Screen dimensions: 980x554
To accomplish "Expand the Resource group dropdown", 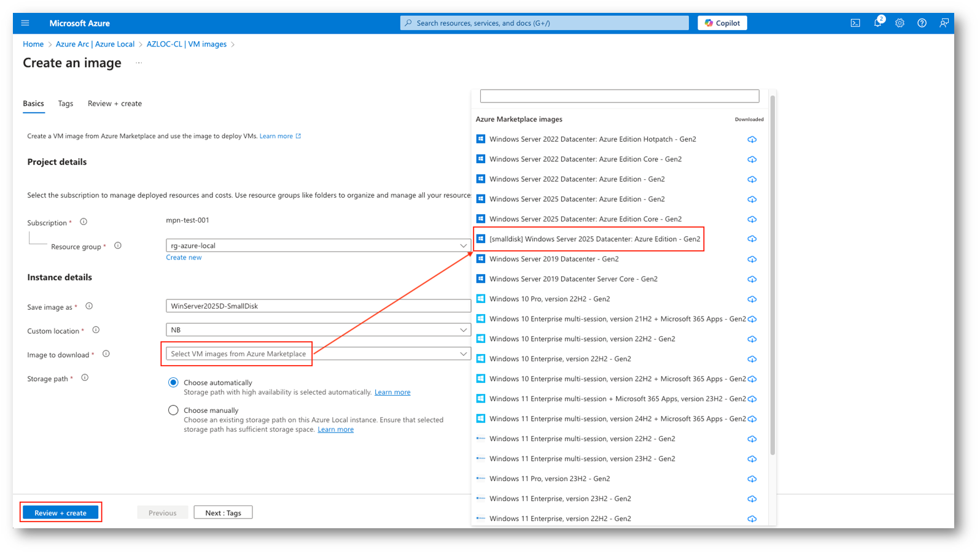I will pyautogui.click(x=463, y=246).
